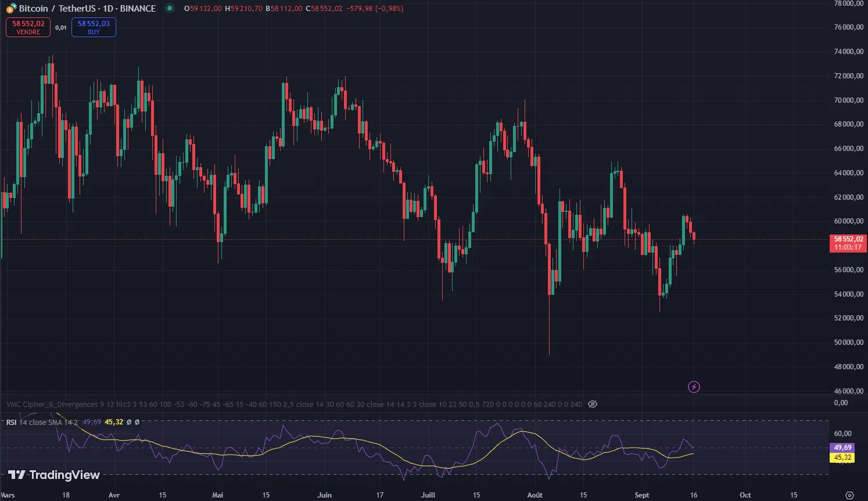Click the 46 000,00 price axis label
The width and height of the screenshot is (868, 501).
(848, 391)
